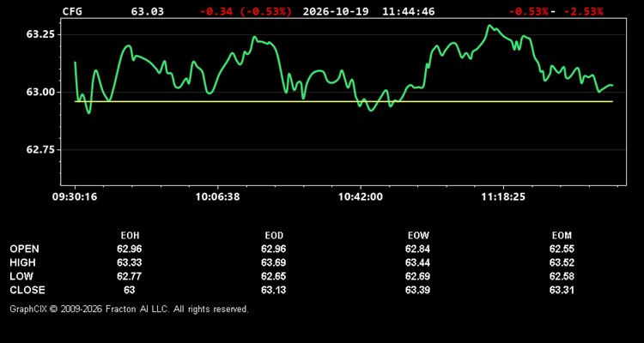Click the EOH column header
The width and height of the screenshot is (644, 343).
(130, 236)
